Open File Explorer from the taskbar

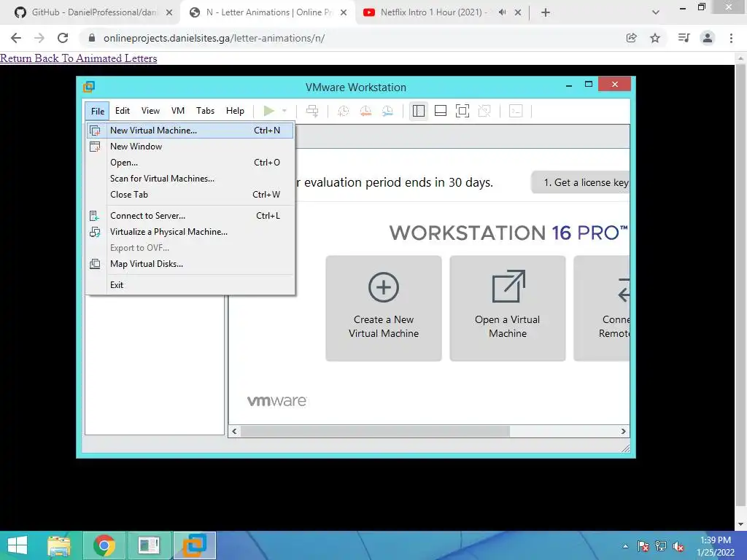(x=59, y=545)
